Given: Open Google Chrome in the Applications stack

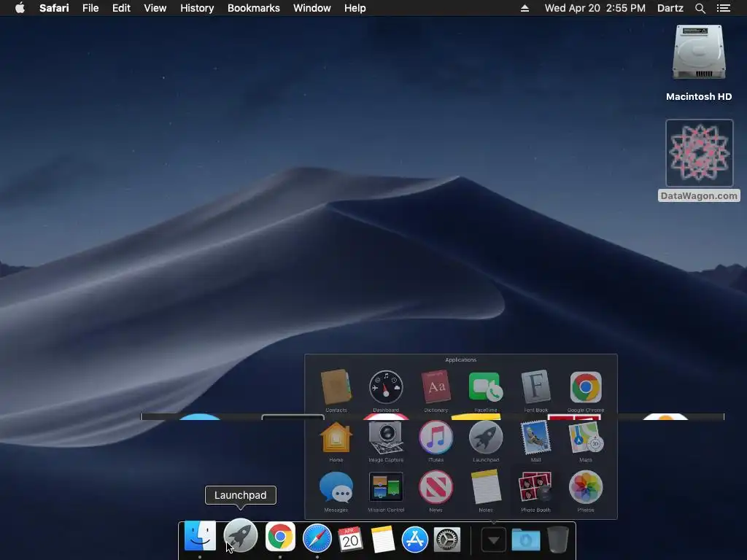Looking at the screenshot, I should (x=586, y=386).
